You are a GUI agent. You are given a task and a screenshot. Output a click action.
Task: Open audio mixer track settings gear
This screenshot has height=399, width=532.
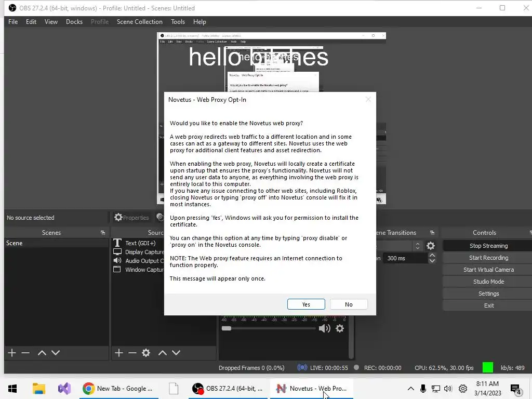click(340, 328)
